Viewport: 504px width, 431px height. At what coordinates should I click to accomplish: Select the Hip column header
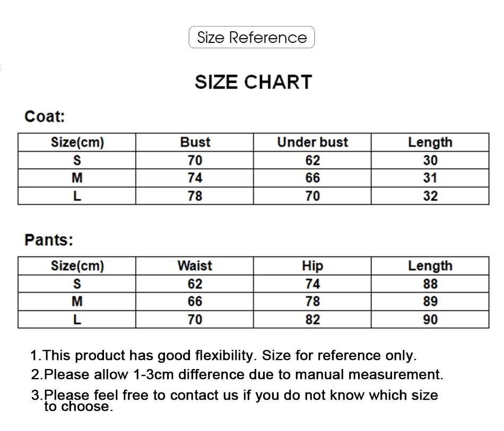pyautogui.click(x=312, y=266)
